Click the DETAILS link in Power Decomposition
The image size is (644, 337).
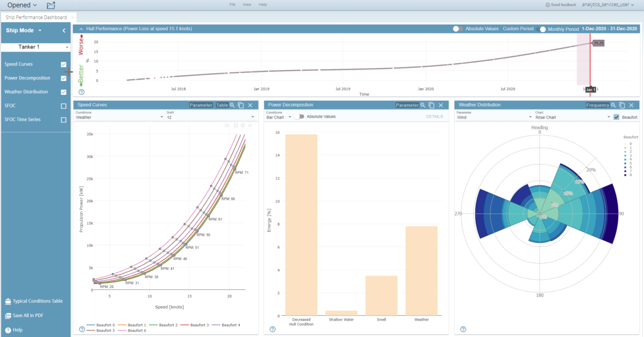[x=434, y=116]
